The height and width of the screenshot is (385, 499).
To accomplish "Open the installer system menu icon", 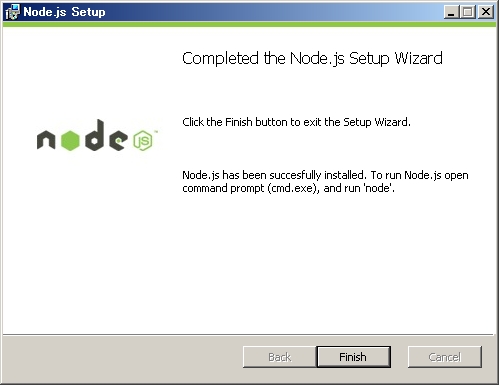I will [13, 12].
